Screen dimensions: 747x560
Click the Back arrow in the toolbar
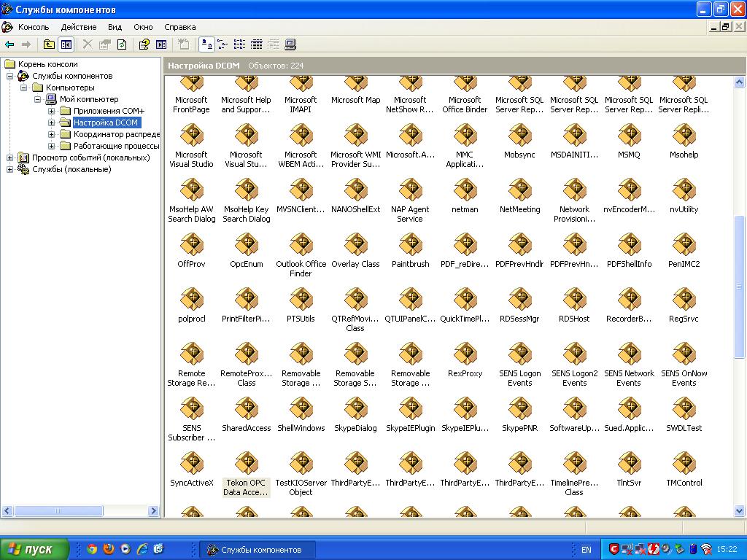click(x=10, y=44)
